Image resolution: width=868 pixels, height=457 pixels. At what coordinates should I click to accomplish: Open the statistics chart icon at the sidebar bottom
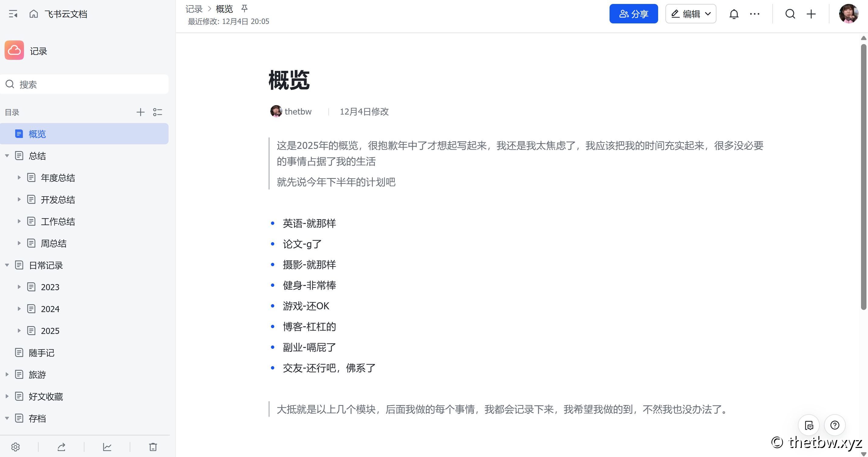pos(107,447)
